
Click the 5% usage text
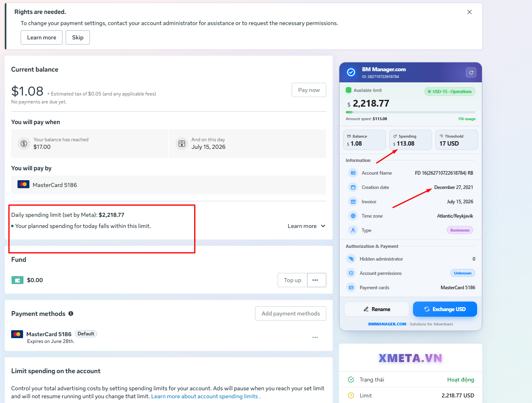click(x=467, y=119)
